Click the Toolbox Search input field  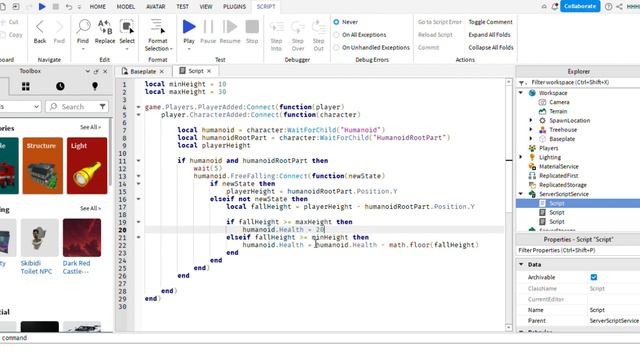click(x=78, y=107)
